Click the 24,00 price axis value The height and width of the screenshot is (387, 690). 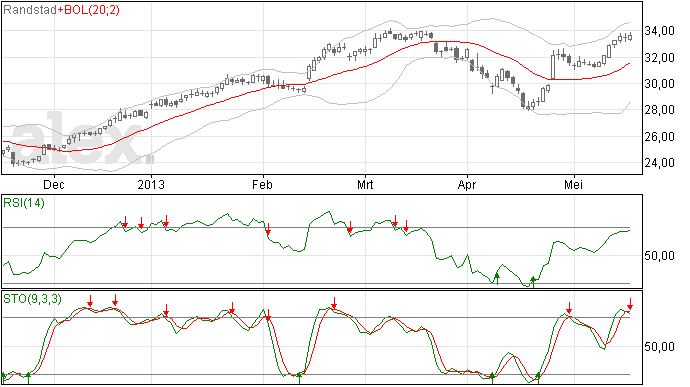click(659, 163)
